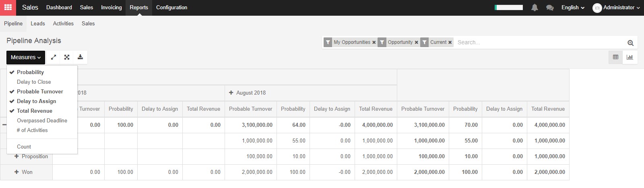Image resolution: width=644 pixels, height=188 pixels.
Task: Open the Dashboard menu
Action: click(59, 8)
